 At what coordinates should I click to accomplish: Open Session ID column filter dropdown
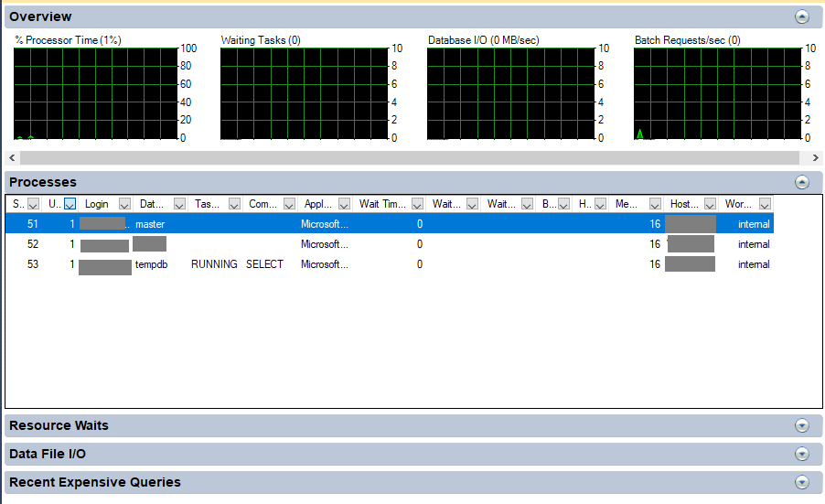click(x=33, y=204)
